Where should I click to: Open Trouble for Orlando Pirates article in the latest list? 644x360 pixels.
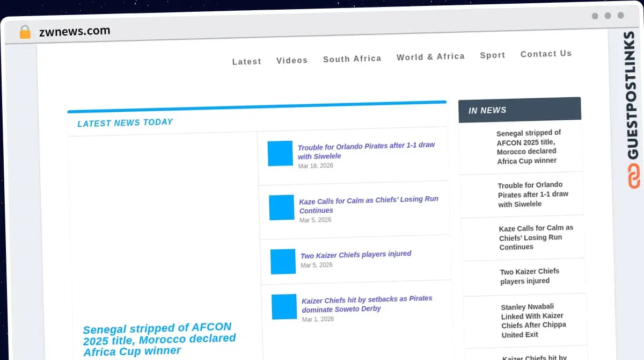(367, 150)
